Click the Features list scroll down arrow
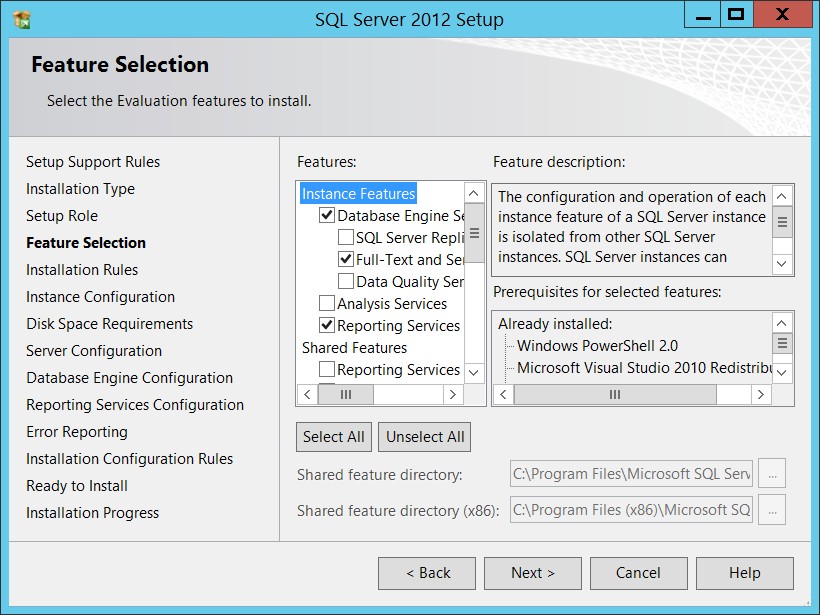The height and width of the screenshot is (615, 820). pos(474,373)
